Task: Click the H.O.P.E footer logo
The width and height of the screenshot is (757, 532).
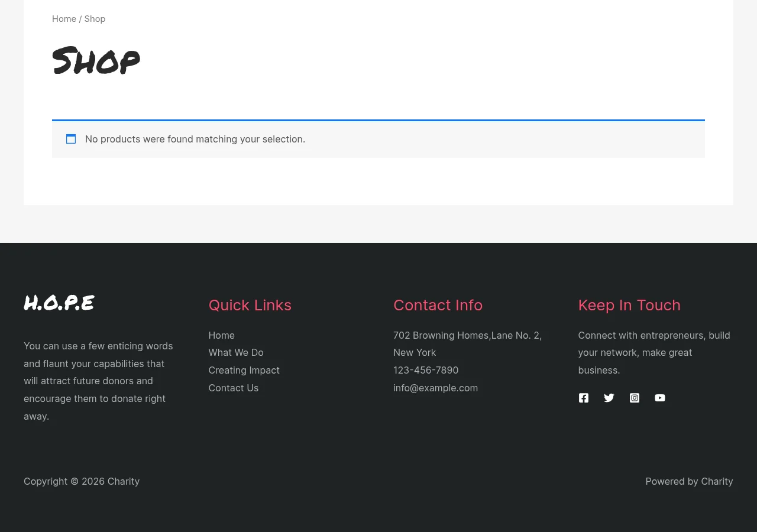Action: click(59, 303)
